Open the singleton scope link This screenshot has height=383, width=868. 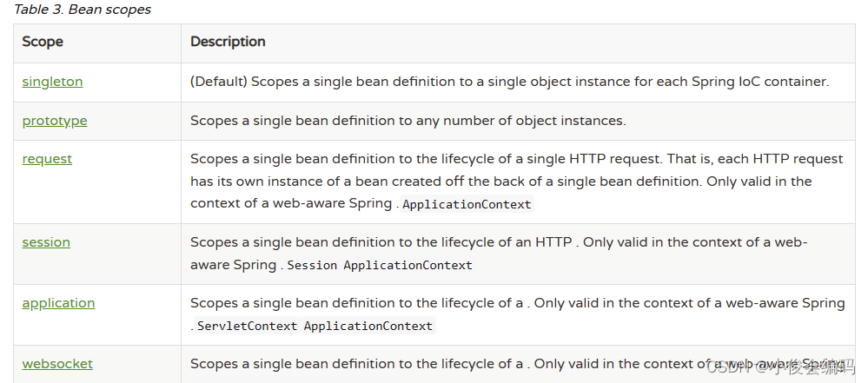(x=52, y=82)
